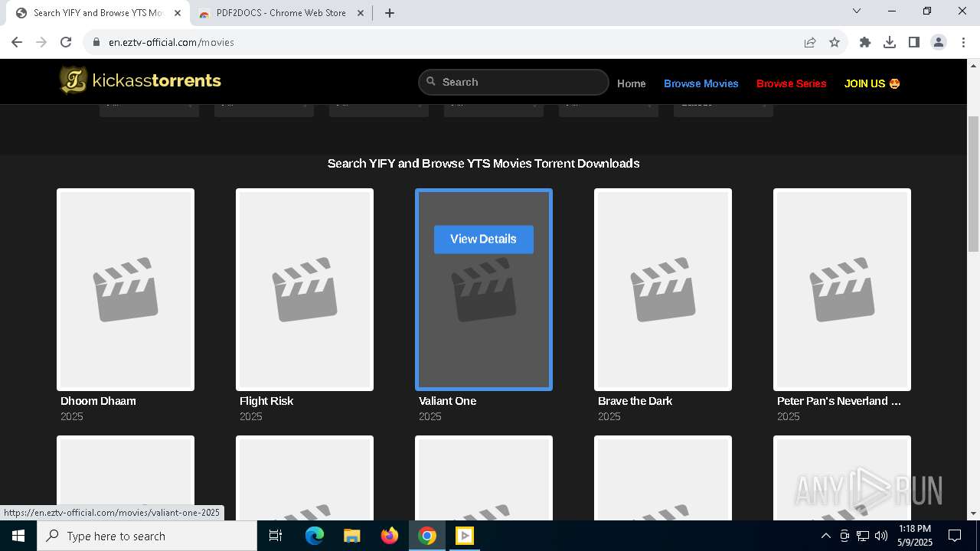
Task: Open the Extensions puzzle icon
Action: coord(865,42)
